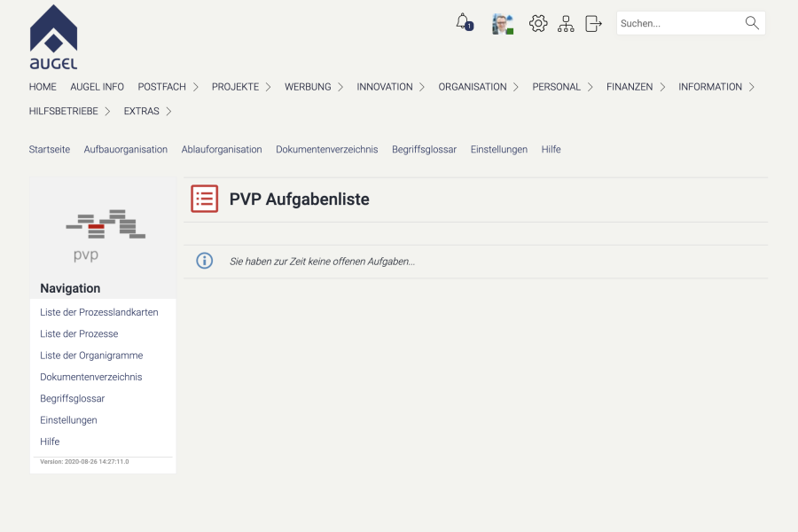Viewport: 798px width, 532px height.
Task: Go to the Home menu item
Action: [43, 87]
